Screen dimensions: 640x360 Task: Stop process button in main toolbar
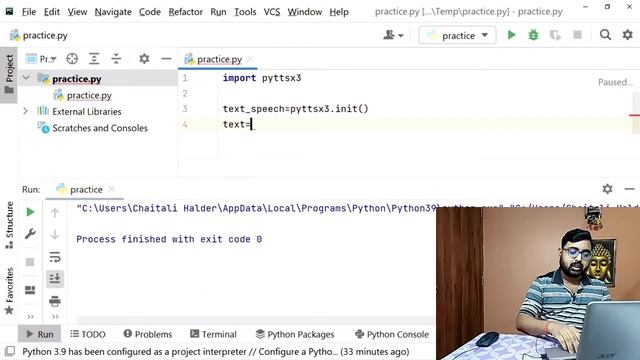pos(577,35)
